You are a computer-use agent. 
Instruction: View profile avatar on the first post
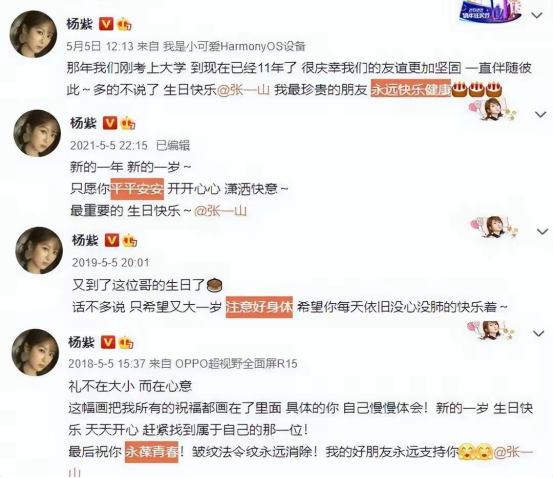tap(34, 34)
